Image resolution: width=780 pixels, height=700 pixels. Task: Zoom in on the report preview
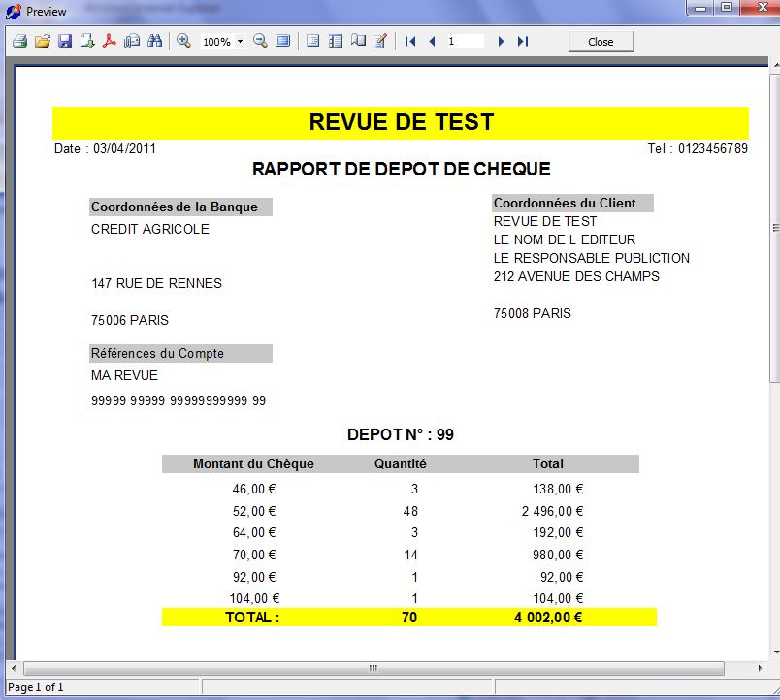[182, 41]
